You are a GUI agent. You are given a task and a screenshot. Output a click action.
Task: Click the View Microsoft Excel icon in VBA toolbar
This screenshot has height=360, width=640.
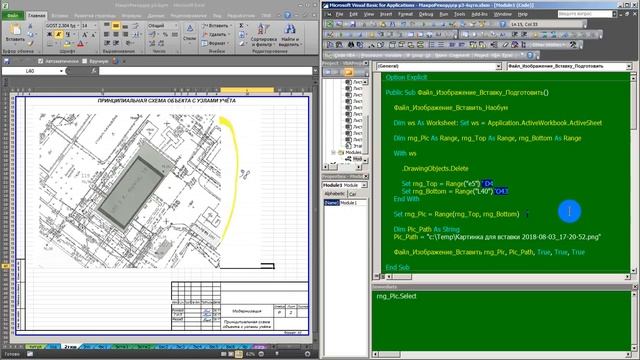[x=329, y=24]
